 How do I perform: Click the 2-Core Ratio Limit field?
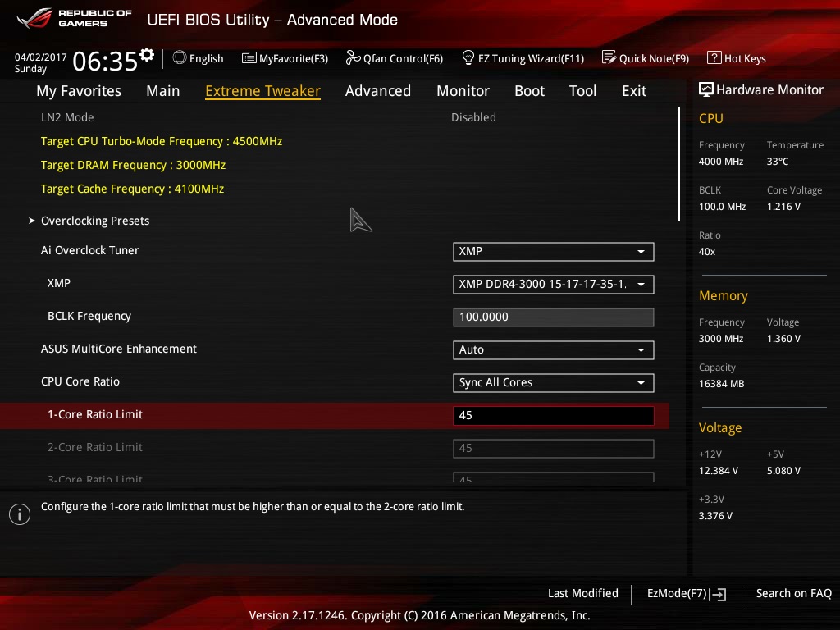[x=554, y=449]
